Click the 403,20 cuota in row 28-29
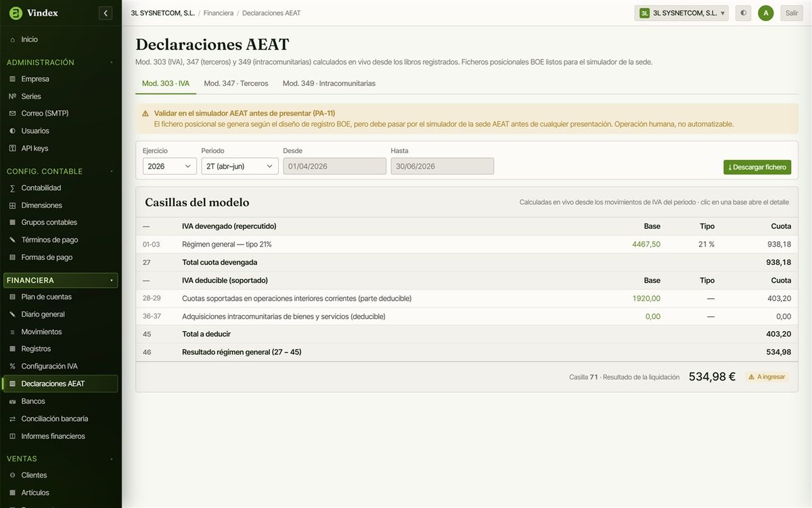 coord(778,299)
